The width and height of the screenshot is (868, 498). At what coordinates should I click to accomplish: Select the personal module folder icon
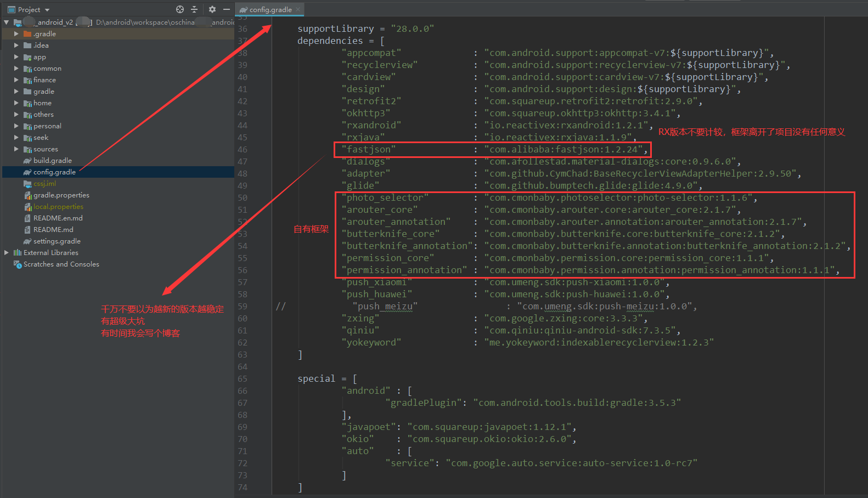(x=27, y=126)
